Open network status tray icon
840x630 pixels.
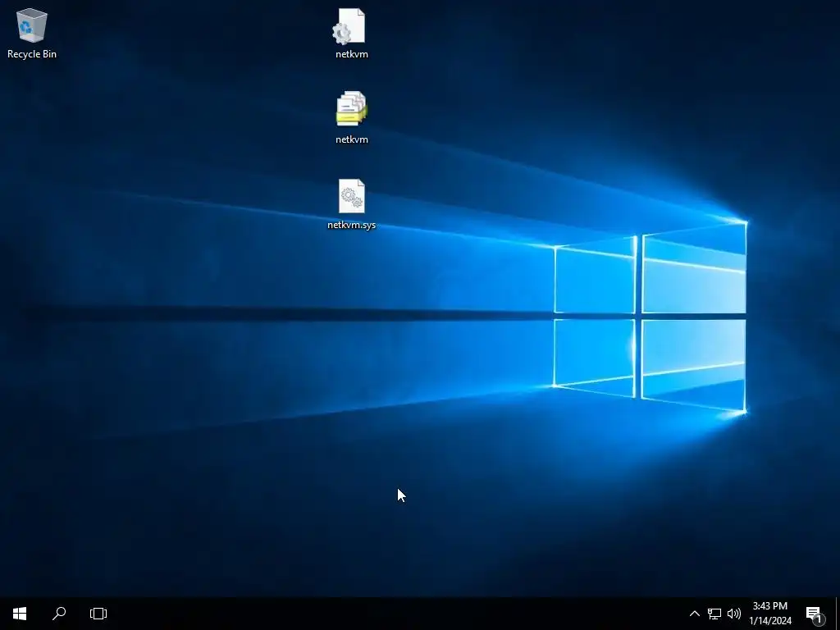point(714,614)
